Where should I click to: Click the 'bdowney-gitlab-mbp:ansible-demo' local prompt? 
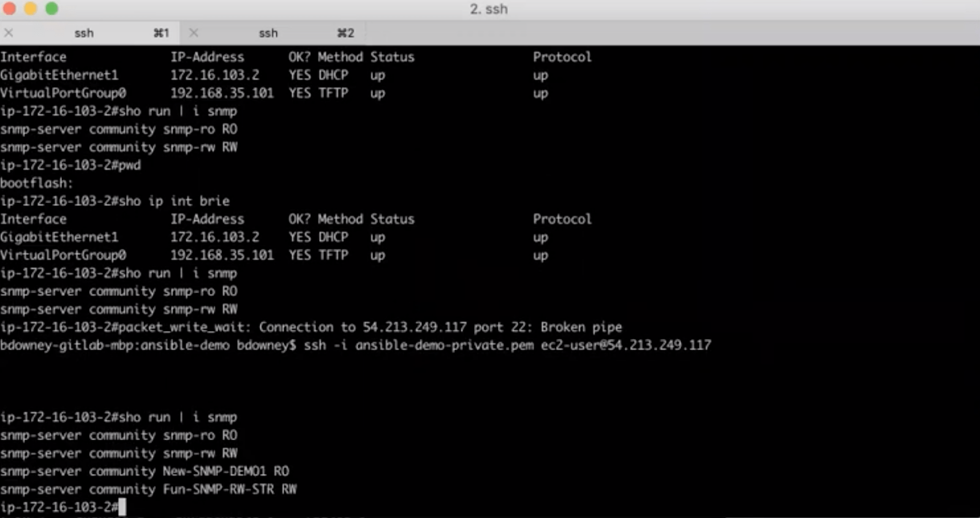tap(115, 345)
